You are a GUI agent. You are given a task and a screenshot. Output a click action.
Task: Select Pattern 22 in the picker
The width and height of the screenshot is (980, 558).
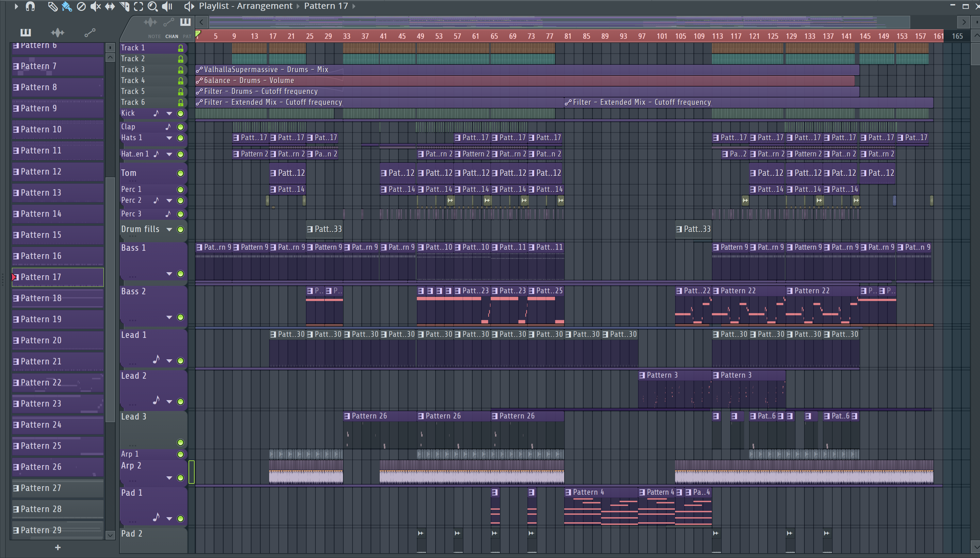coord(58,382)
